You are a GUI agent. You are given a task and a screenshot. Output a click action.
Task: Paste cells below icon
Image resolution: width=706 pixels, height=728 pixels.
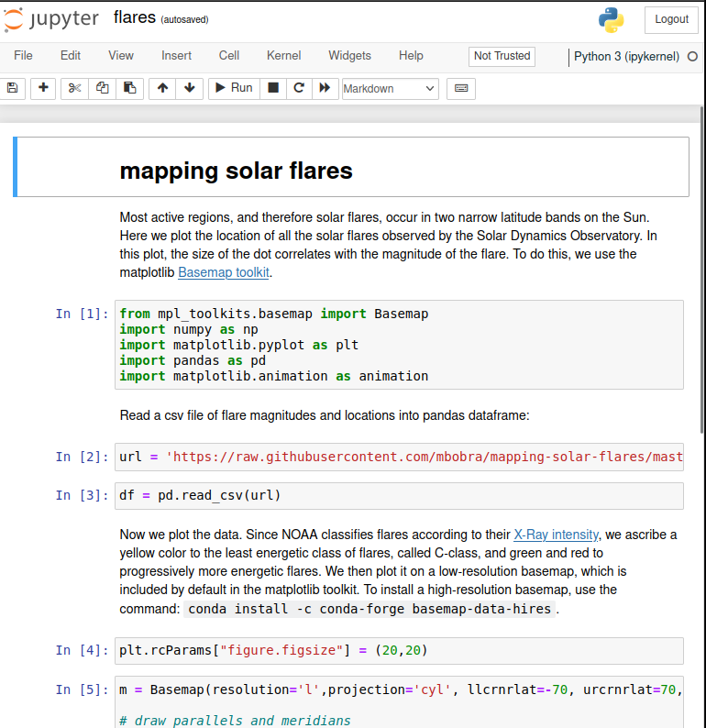click(129, 88)
